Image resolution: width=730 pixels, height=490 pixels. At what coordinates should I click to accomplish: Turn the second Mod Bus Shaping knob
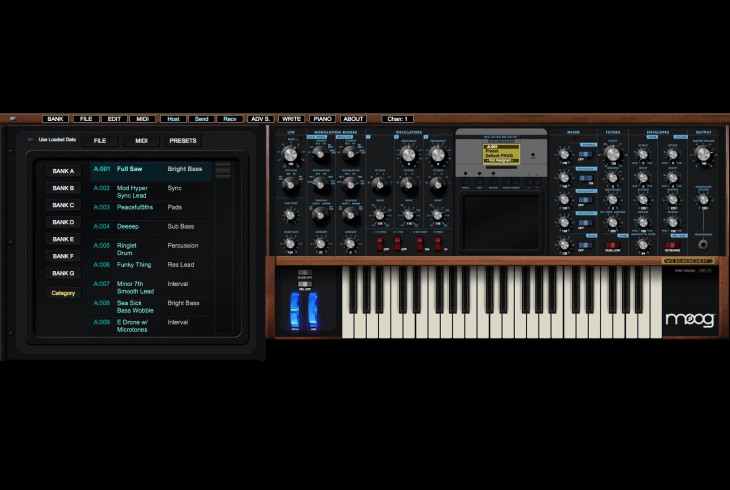click(x=350, y=214)
